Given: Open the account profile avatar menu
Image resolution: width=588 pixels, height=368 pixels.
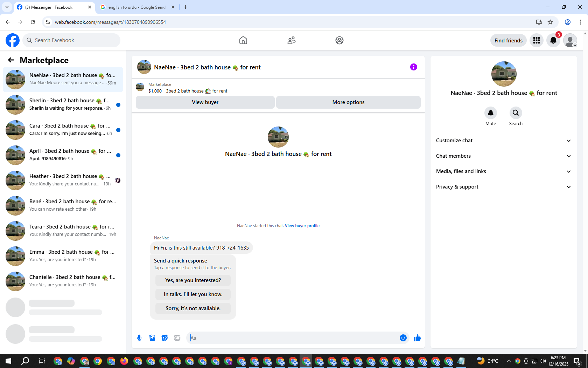Looking at the screenshot, I should [570, 40].
